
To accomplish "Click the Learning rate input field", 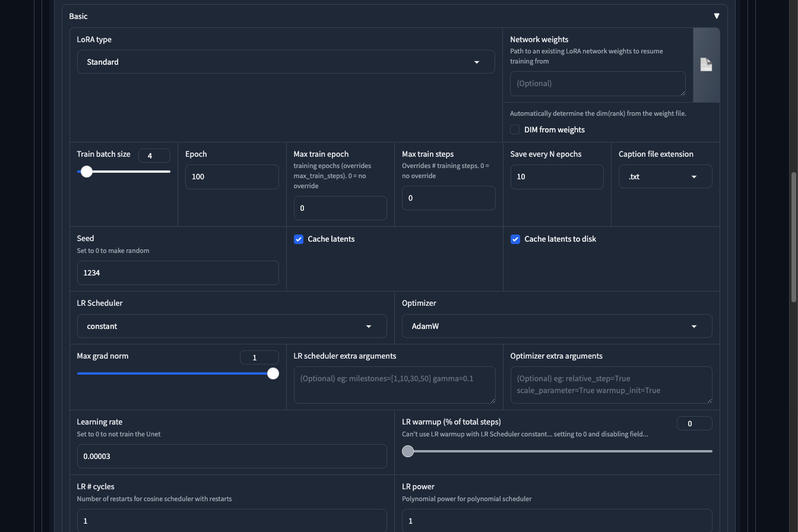I will 232,457.
